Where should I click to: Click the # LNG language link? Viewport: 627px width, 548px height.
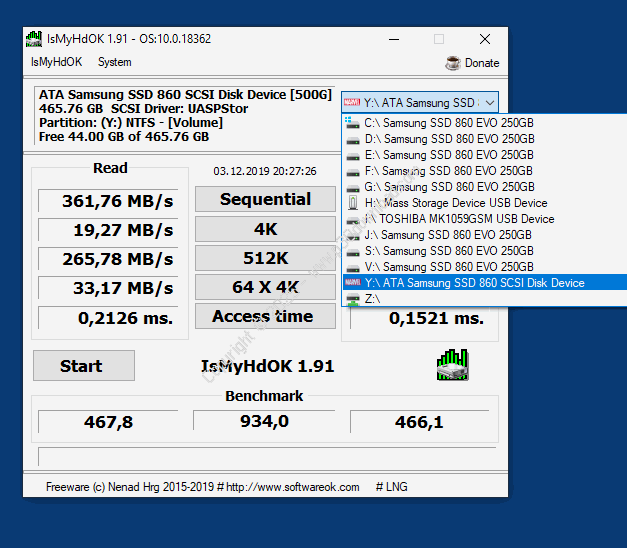tap(393, 487)
